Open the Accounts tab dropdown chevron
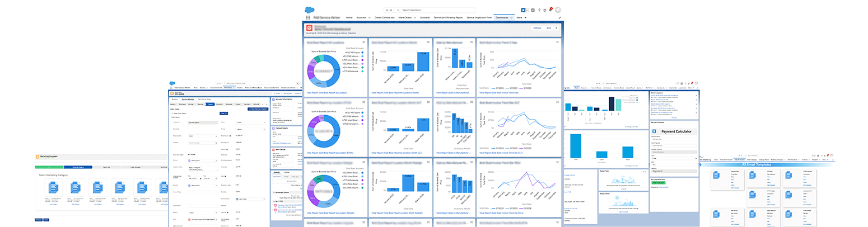 370,18
